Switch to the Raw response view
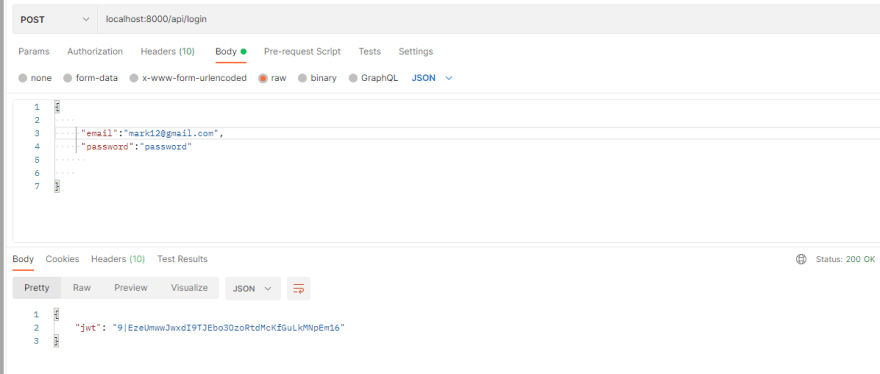 tap(82, 288)
